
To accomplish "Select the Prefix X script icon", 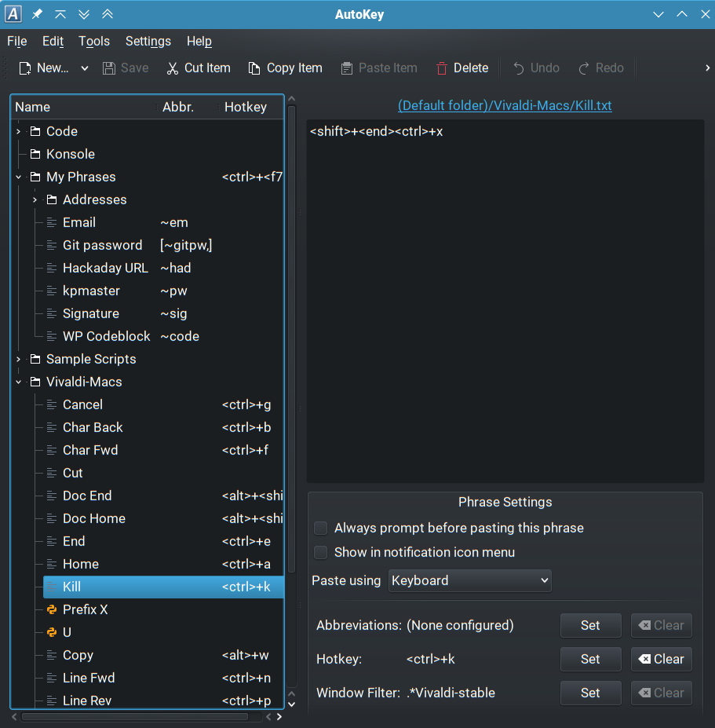I will pos(52,609).
